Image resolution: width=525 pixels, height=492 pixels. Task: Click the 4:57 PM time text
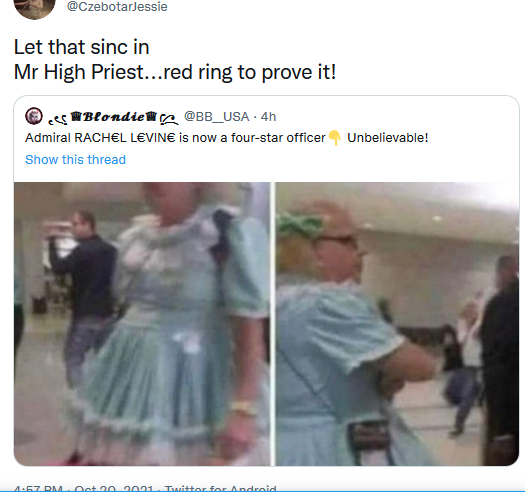tap(39, 488)
